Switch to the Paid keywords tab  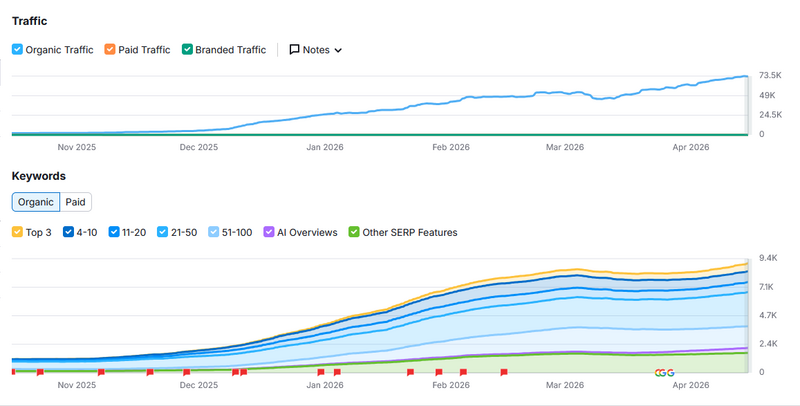click(75, 202)
